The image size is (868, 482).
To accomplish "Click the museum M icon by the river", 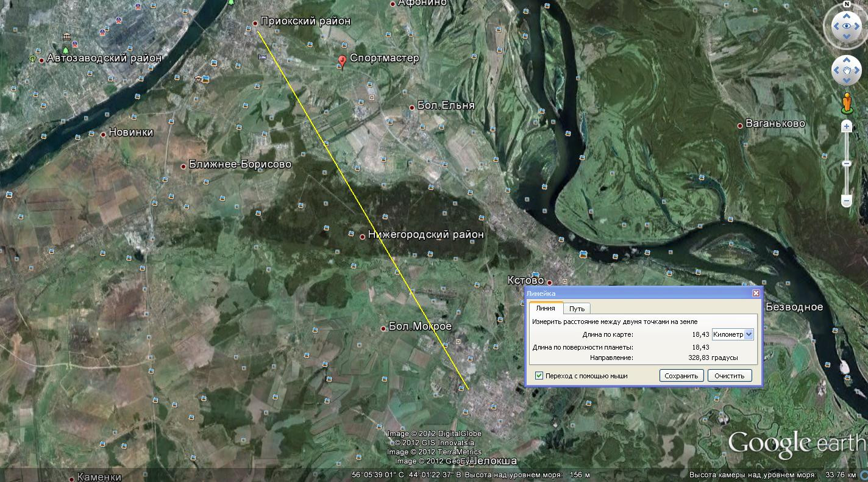I will point(199,79).
